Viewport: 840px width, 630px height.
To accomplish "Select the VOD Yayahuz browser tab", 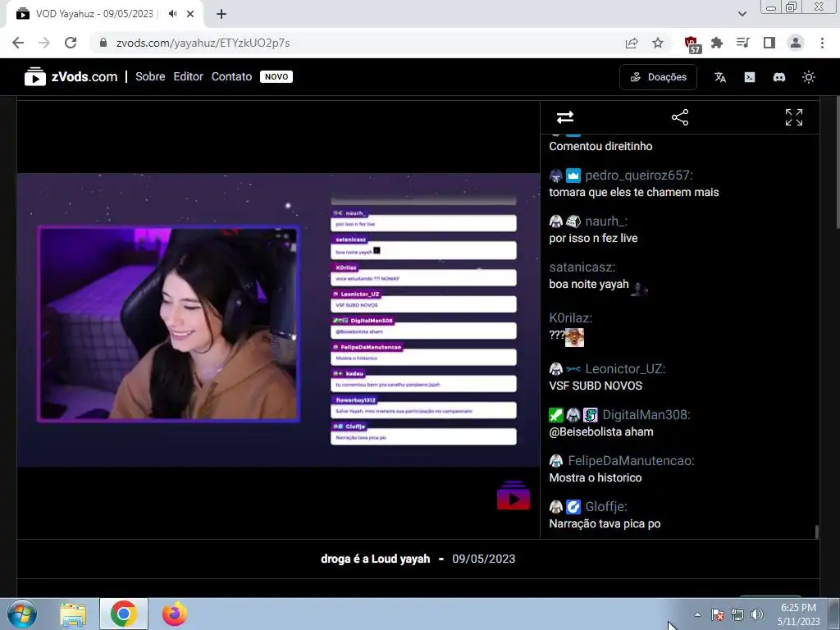I will (94, 14).
